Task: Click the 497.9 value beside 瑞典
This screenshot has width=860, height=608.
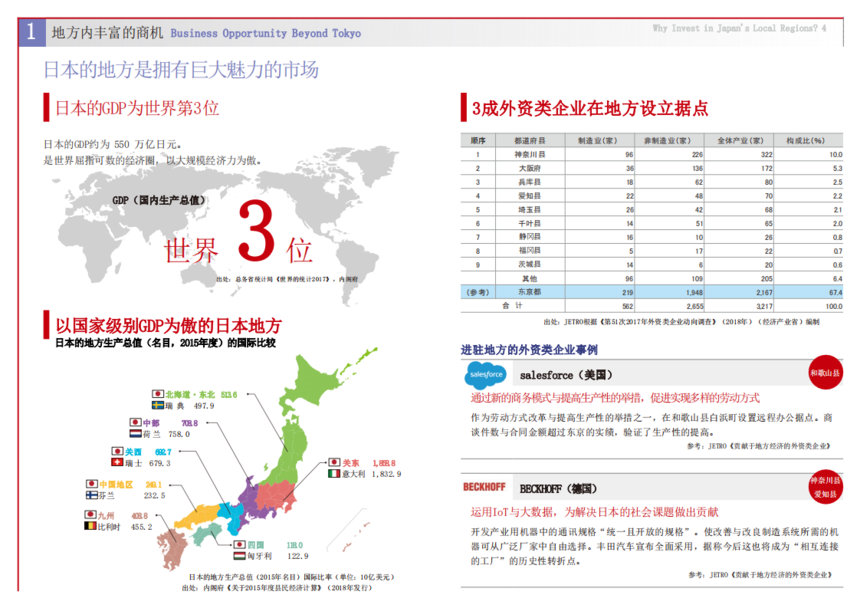Action: tap(203, 406)
